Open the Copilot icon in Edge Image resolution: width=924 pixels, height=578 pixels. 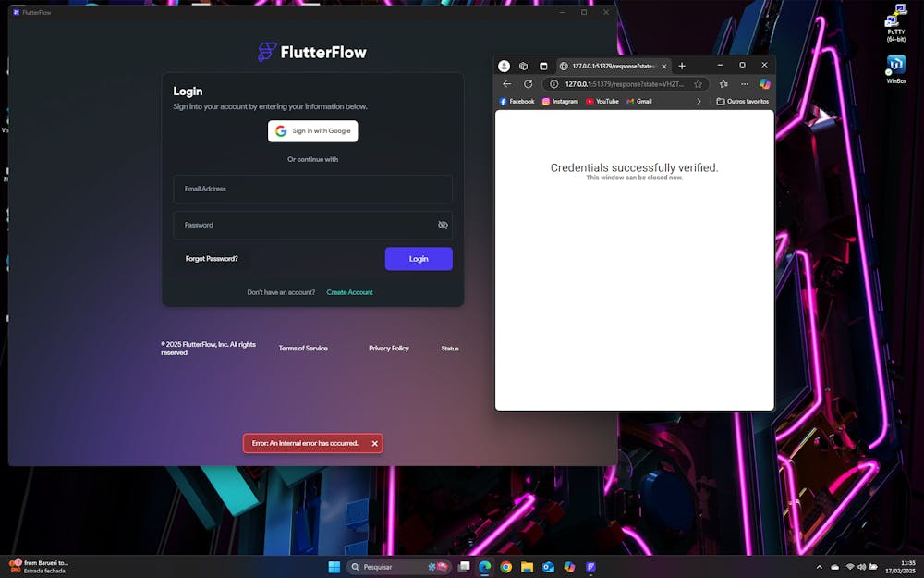coord(765,84)
